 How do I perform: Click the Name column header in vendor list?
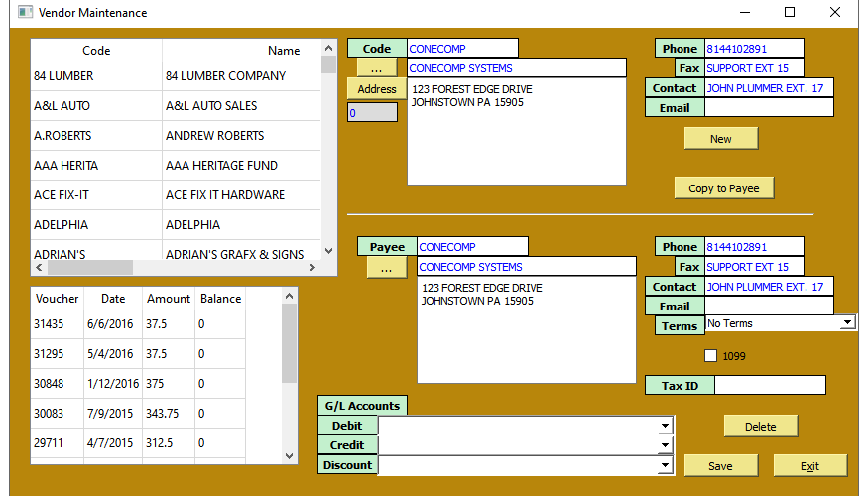coord(284,51)
